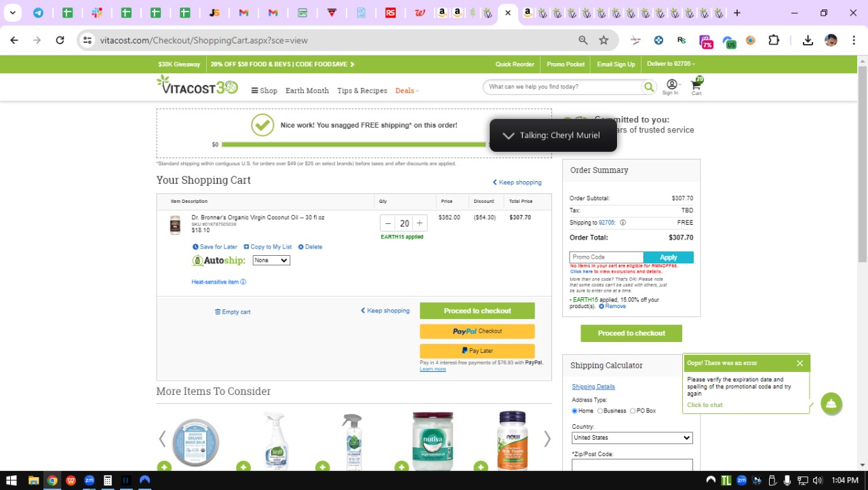Apply the promo code
Screen dimensions: 868x490
[669, 257]
